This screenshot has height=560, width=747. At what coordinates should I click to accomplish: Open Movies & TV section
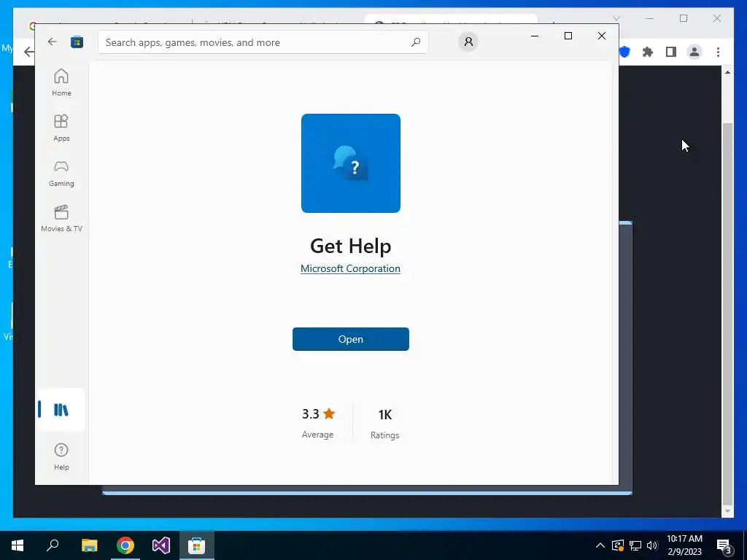(x=61, y=219)
